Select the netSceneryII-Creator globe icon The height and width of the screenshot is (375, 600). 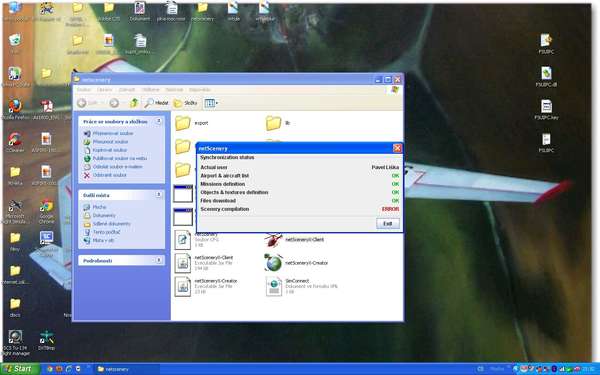tap(297, 263)
